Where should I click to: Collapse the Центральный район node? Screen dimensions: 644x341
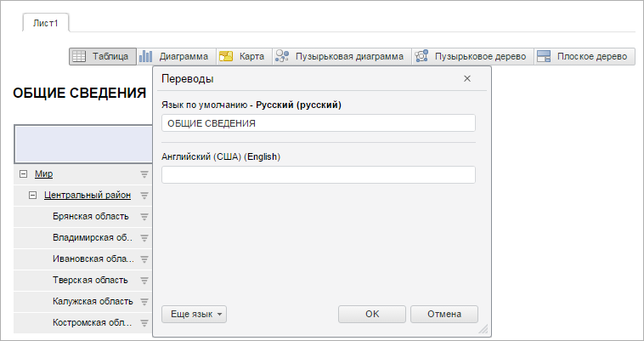point(33,196)
